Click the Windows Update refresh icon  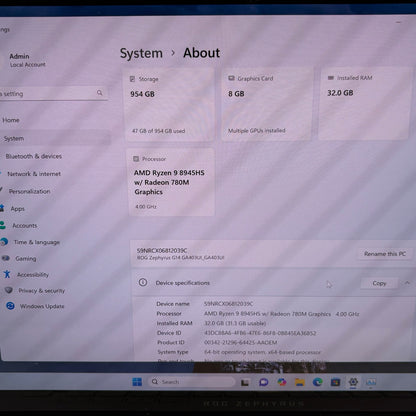pyautogui.click(x=10, y=306)
